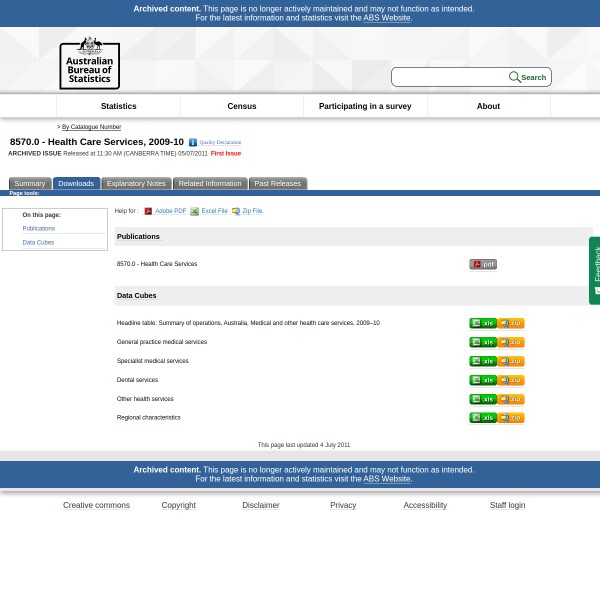Download xls for Specialist medical services
The width and height of the screenshot is (600, 600).
coord(483,361)
